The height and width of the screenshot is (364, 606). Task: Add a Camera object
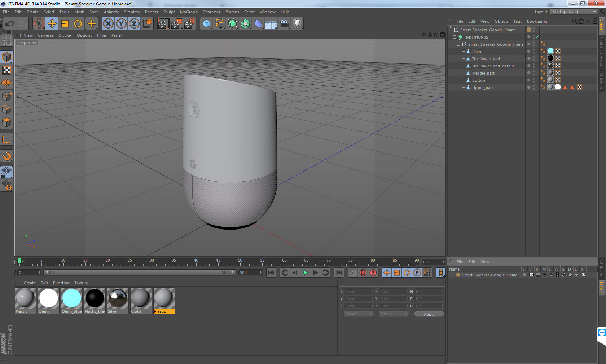285,24
